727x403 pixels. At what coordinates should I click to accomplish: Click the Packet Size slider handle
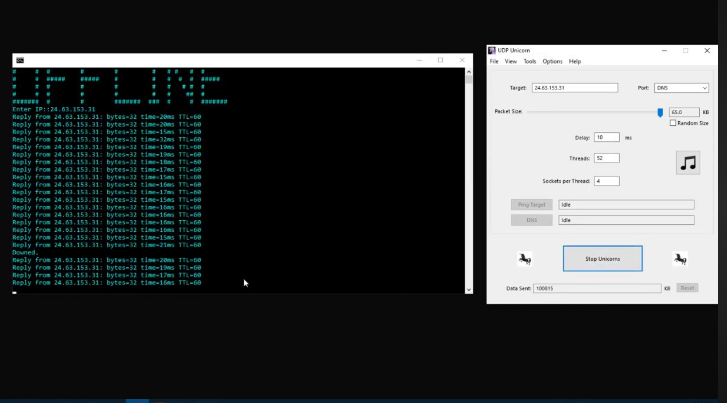660,112
